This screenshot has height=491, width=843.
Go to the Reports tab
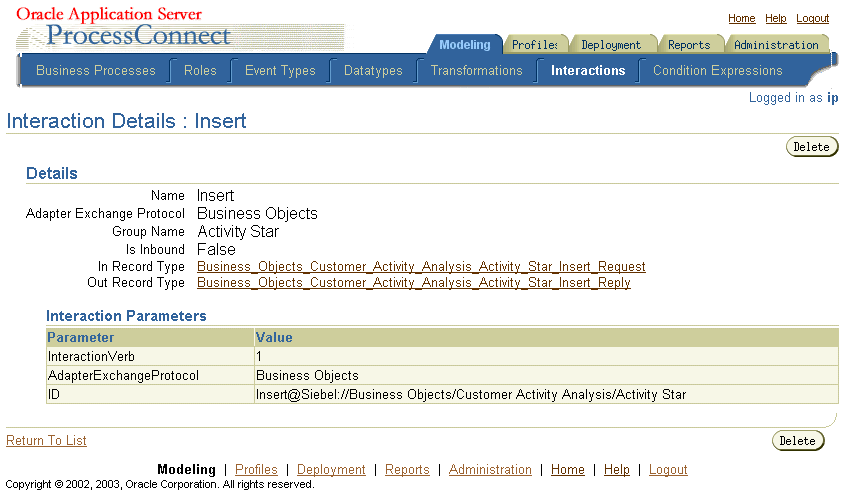pos(689,45)
